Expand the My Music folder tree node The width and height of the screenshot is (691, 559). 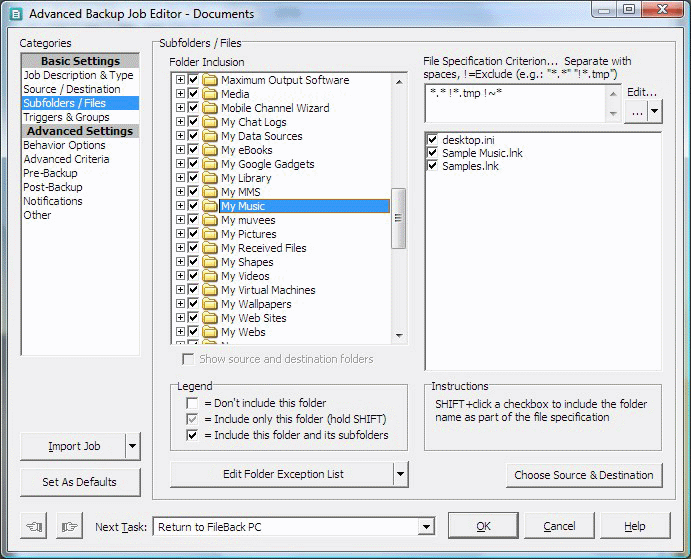click(x=180, y=206)
